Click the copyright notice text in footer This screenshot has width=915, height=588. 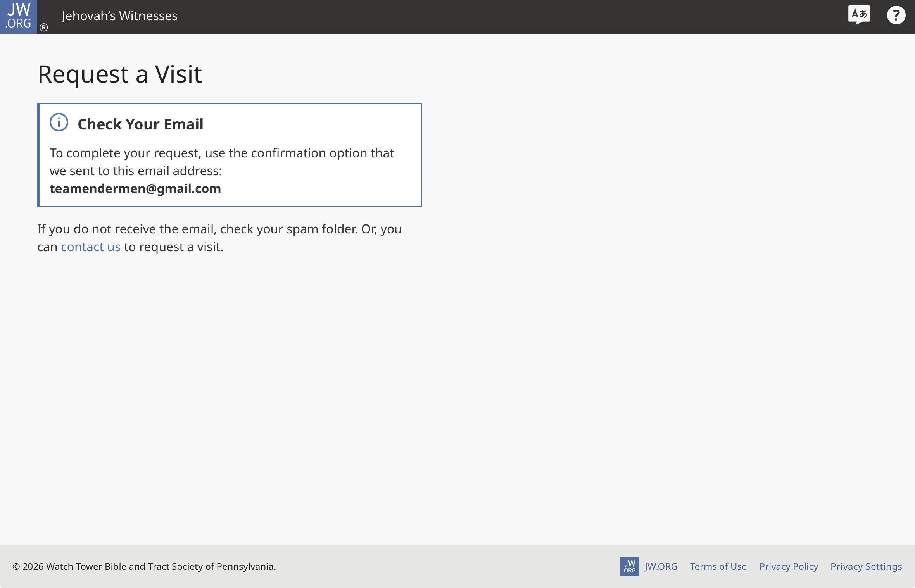[x=144, y=566]
